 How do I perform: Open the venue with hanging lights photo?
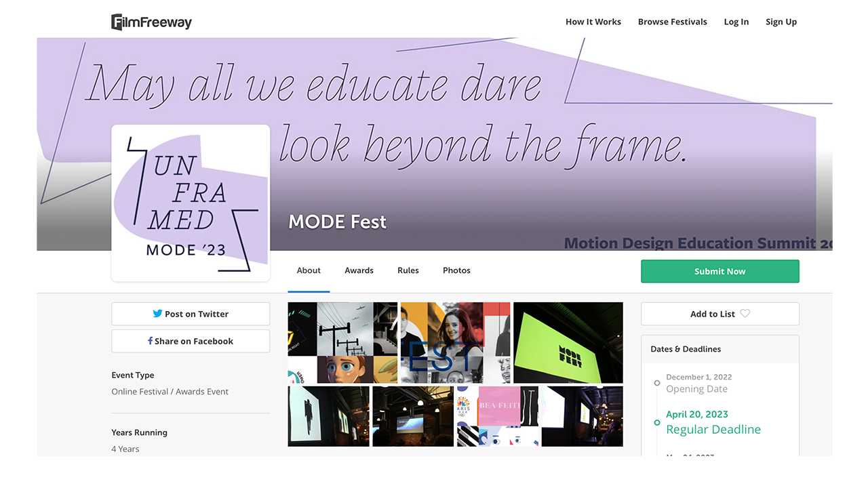pos(413,416)
